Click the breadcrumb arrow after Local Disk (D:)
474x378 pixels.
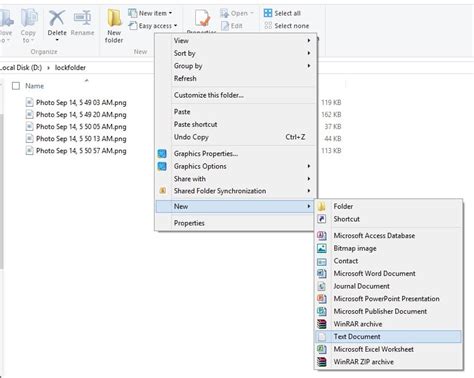48,68
